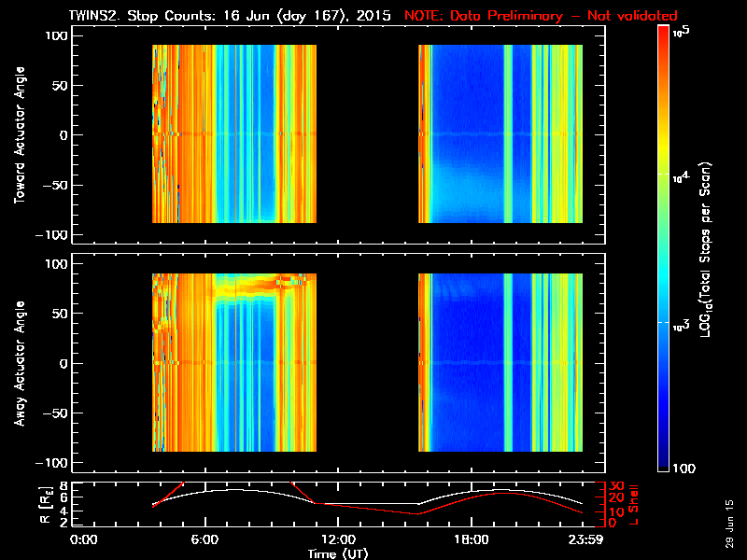The height and width of the screenshot is (560, 747).
Task: Click the morning data block in the Toward panel
Action: click(234, 133)
